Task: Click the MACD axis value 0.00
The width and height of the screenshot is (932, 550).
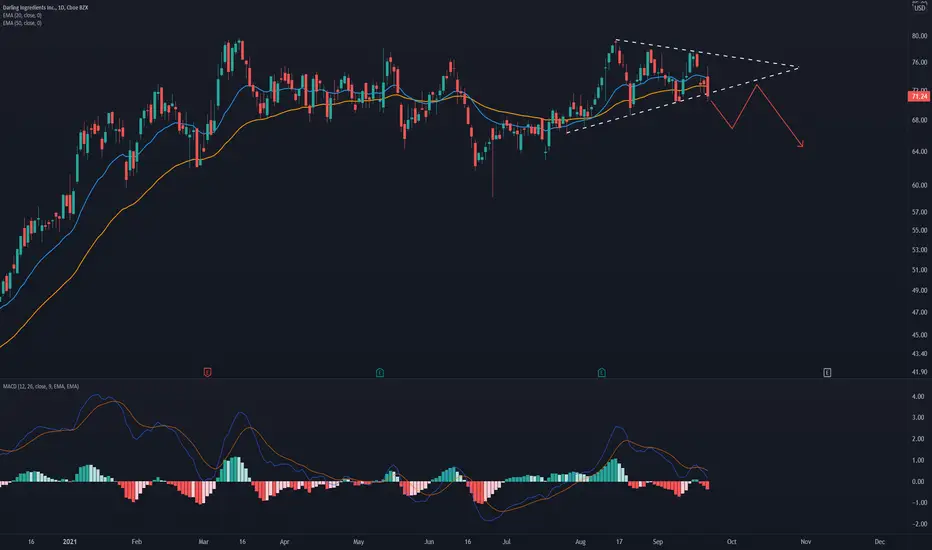Action: pyautogui.click(x=918, y=482)
